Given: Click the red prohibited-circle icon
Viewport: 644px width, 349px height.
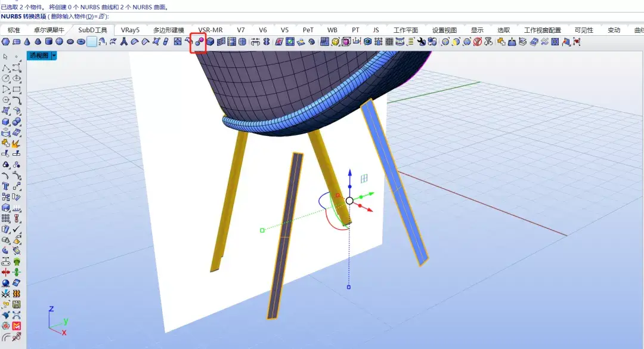Looking at the screenshot, I should pos(477,42).
